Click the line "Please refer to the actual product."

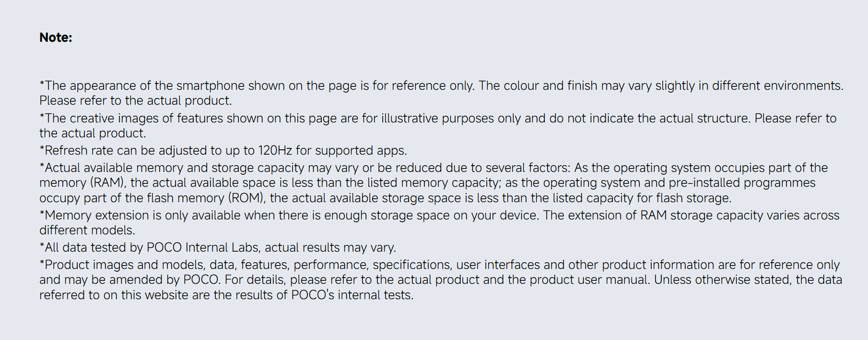tap(136, 100)
